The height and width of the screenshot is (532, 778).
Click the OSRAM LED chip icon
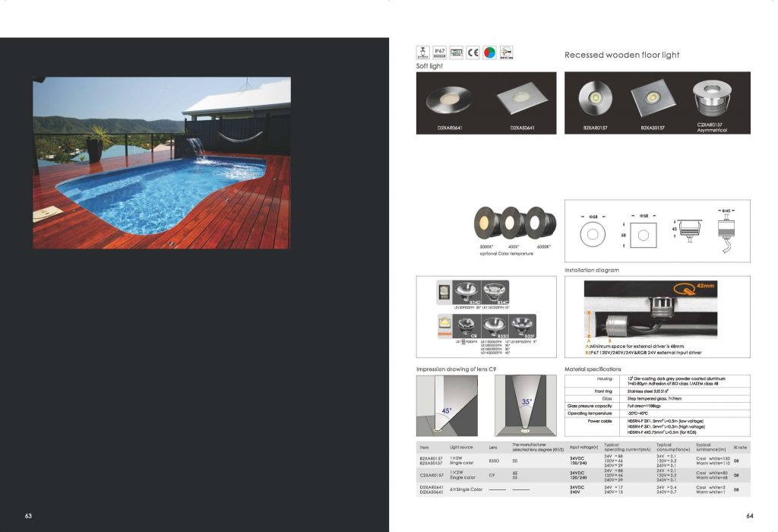tap(445, 325)
